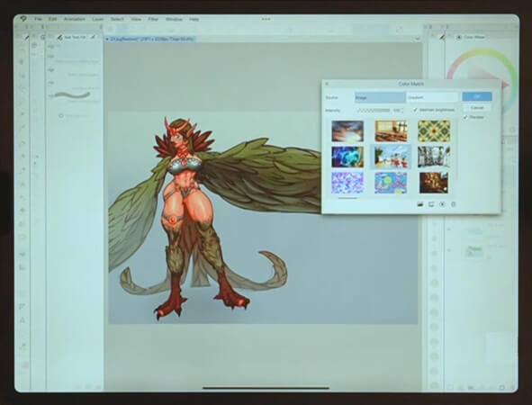
Task: Select the Image source tab
Action: pyautogui.click(x=380, y=97)
